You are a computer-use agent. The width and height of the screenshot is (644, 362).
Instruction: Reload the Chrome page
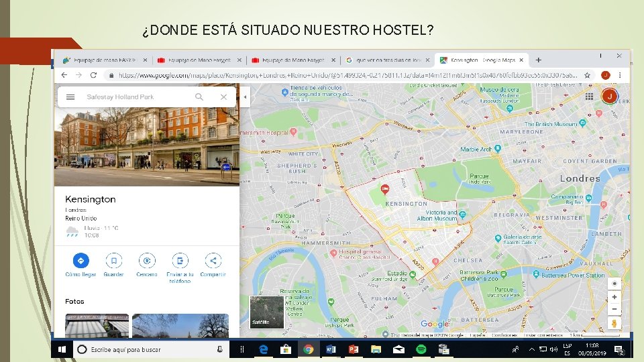(x=94, y=75)
